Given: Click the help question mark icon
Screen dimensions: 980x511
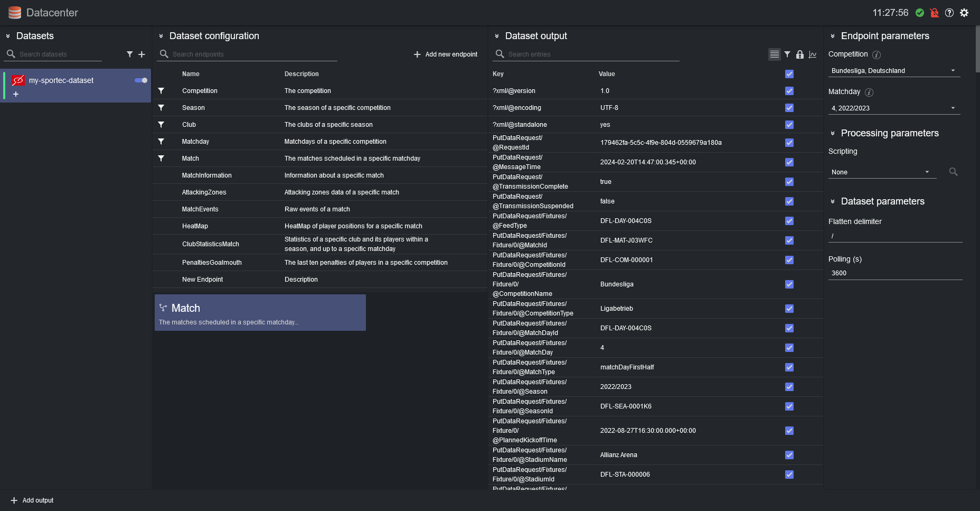Looking at the screenshot, I should (x=949, y=13).
